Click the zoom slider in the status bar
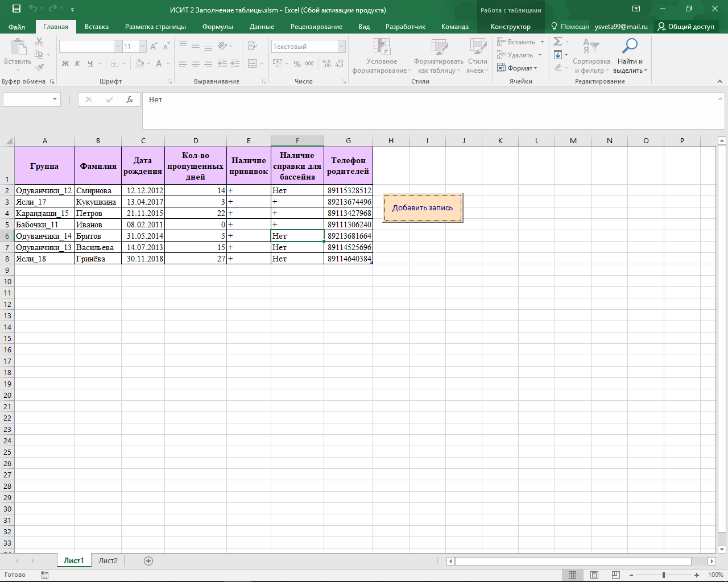The height and width of the screenshot is (582, 728). pyautogui.click(x=664, y=575)
